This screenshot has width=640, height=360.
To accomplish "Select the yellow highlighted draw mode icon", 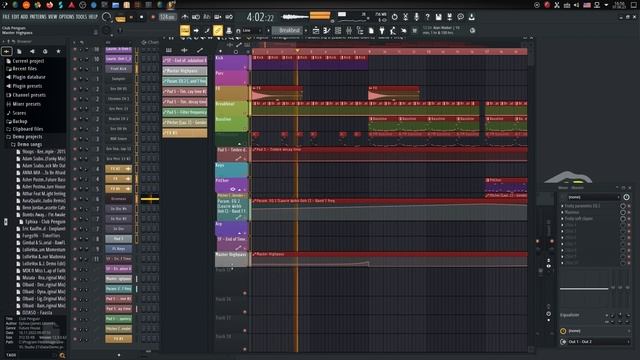I will [185, 30].
